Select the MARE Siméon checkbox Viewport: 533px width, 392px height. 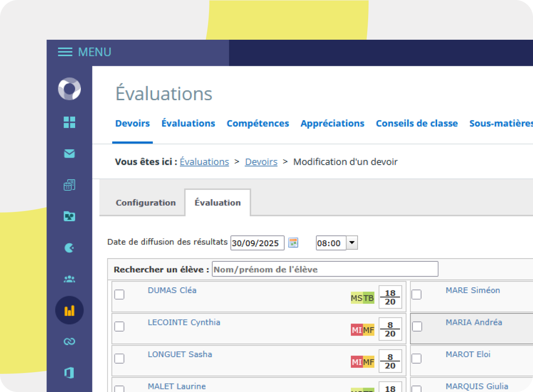tap(417, 294)
